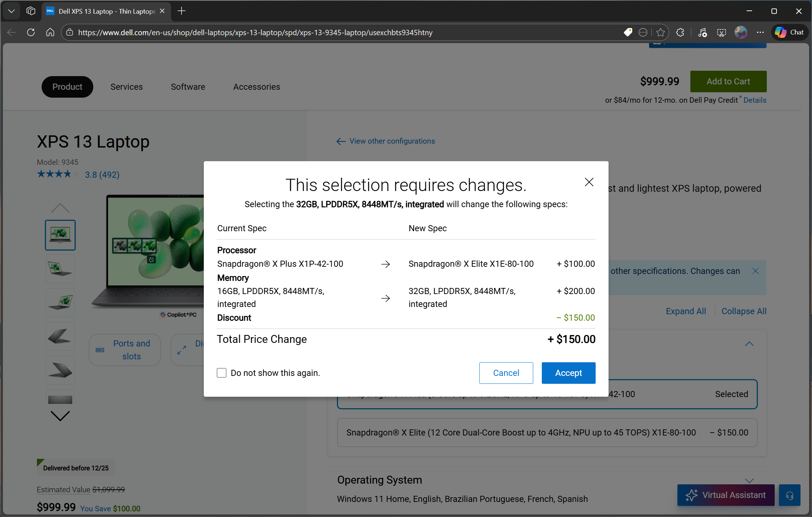
Task: Switch to the Services tab
Action: (x=126, y=87)
